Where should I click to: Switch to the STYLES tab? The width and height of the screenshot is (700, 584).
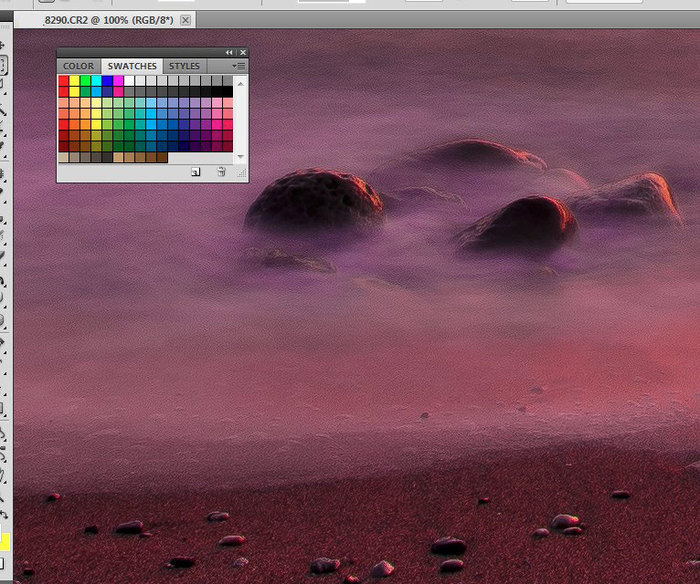184,66
